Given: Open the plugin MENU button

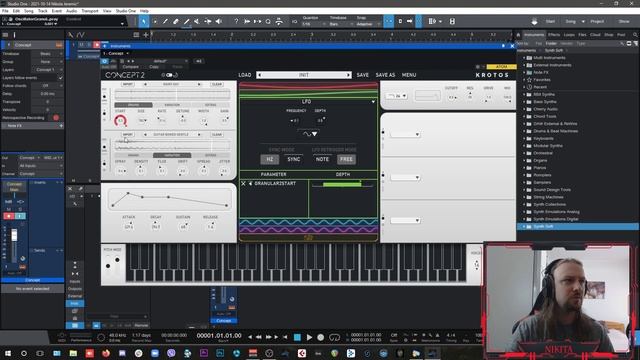Looking at the screenshot, I should 409,75.
